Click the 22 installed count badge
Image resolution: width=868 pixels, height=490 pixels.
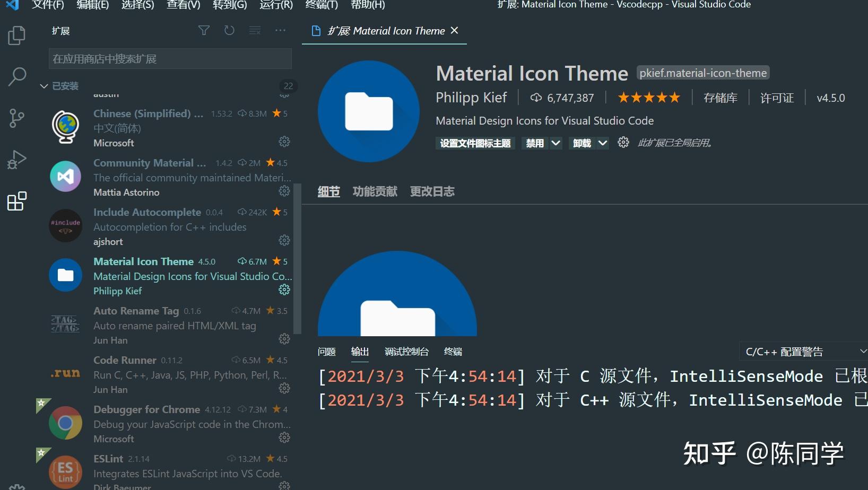point(288,86)
